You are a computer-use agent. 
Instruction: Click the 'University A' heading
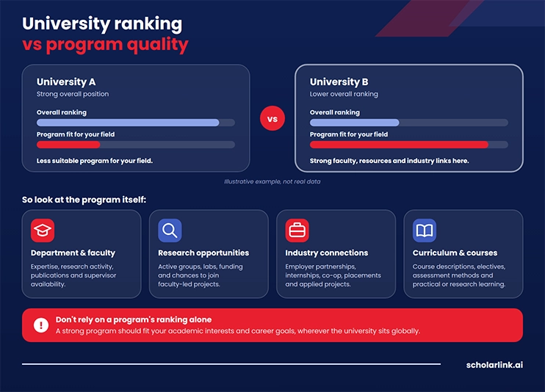66,81
